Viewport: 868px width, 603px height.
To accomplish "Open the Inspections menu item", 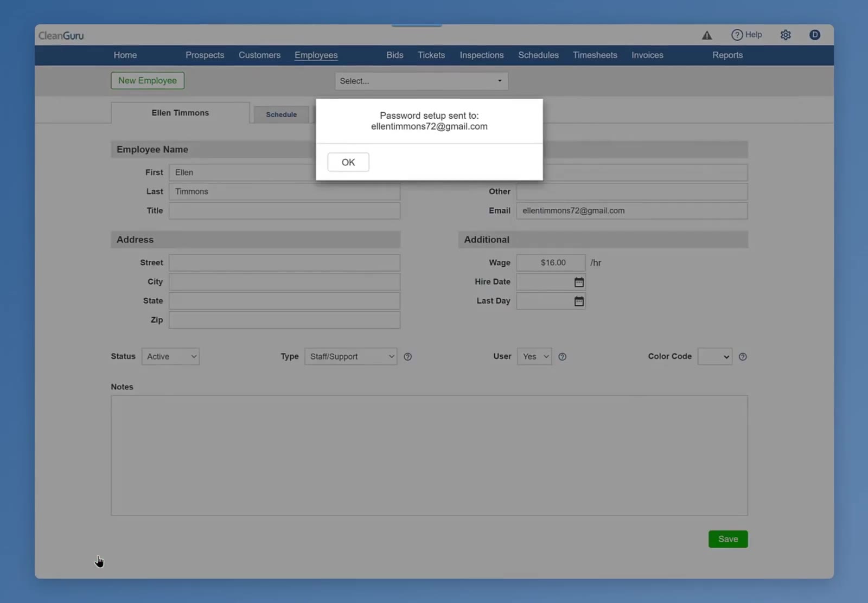I will tap(482, 55).
